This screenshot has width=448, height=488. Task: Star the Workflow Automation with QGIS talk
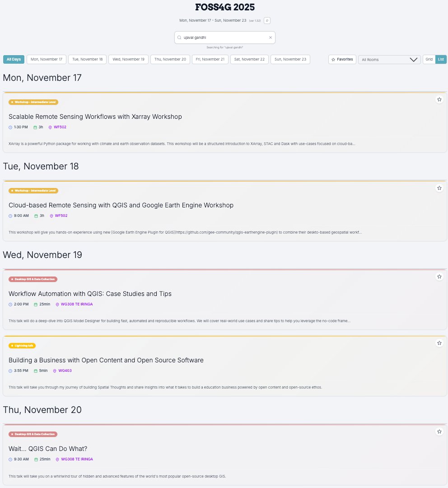point(439,277)
